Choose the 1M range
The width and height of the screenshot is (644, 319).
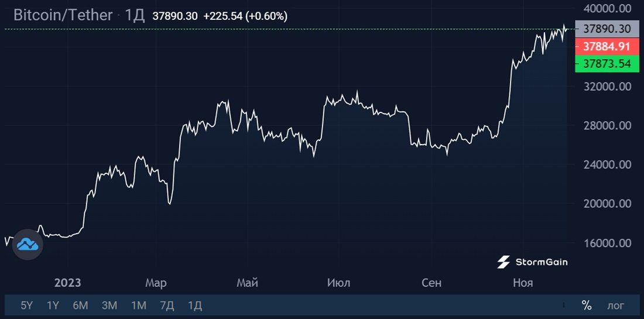[138, 306]
